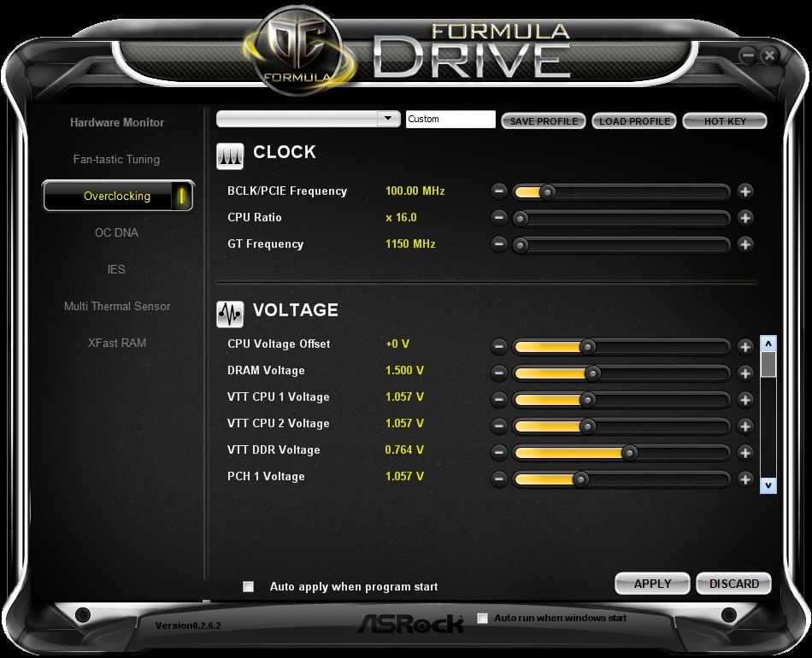This screenshot has width=812, height=658.
Task: Select the Overclocking section
Action: [x=118, y=197]
